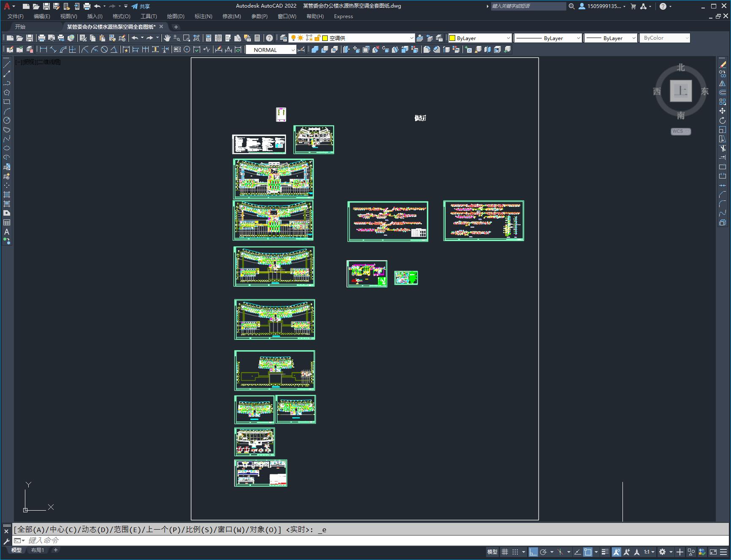The width and height of the screenshot is (731, 560).
Task: Open the NORMAL dimension style dropdown
Action: tap(271, 50)
